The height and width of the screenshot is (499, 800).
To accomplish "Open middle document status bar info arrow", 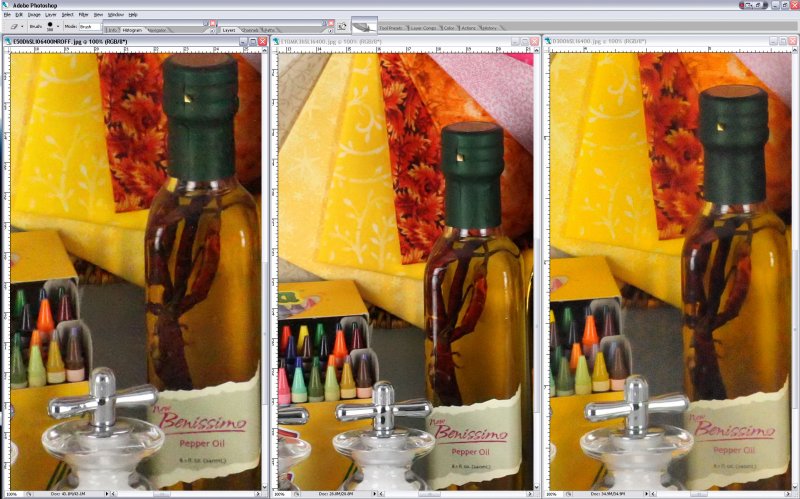I will click(x=374, y=494).
